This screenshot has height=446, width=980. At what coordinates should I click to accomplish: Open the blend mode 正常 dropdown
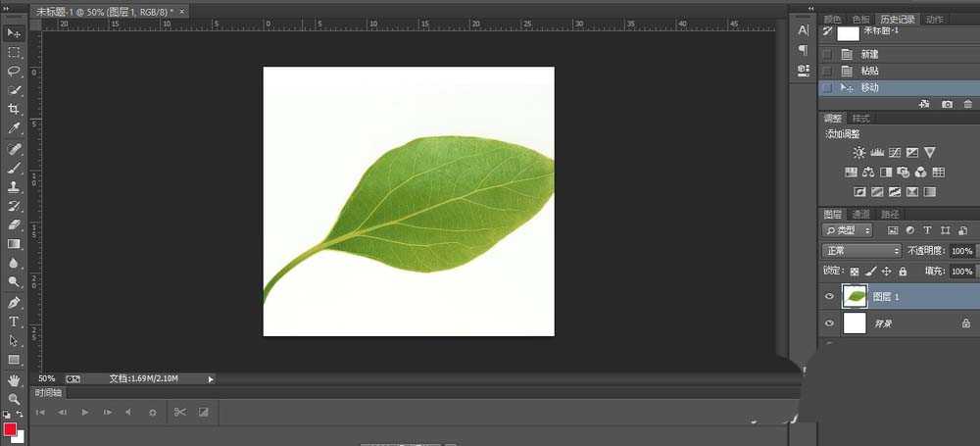pyautogui.click(x=861, y=251)
